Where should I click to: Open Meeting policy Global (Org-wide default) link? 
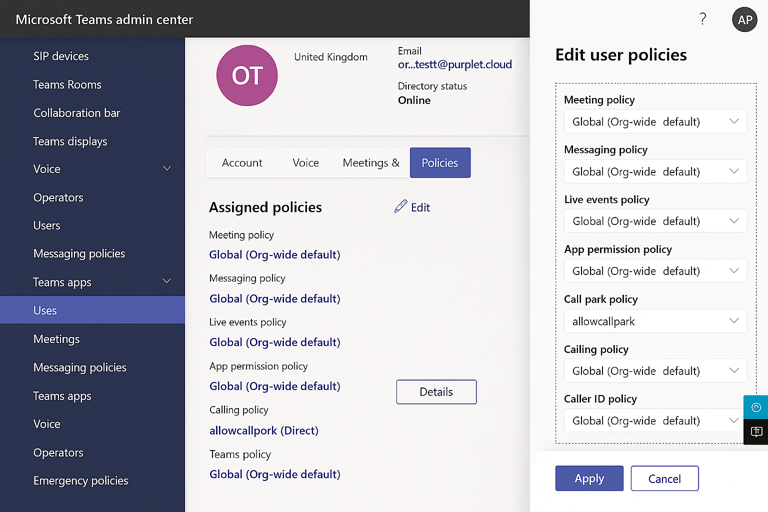coord(274,255)
